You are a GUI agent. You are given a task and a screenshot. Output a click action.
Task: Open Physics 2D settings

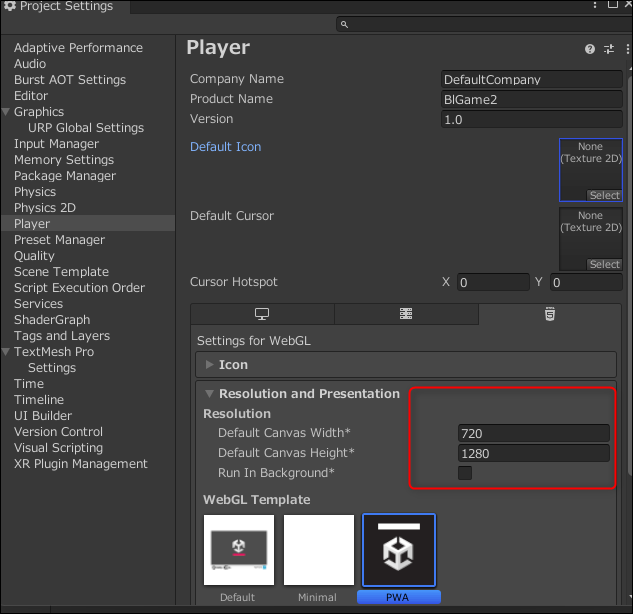point(45,208)
